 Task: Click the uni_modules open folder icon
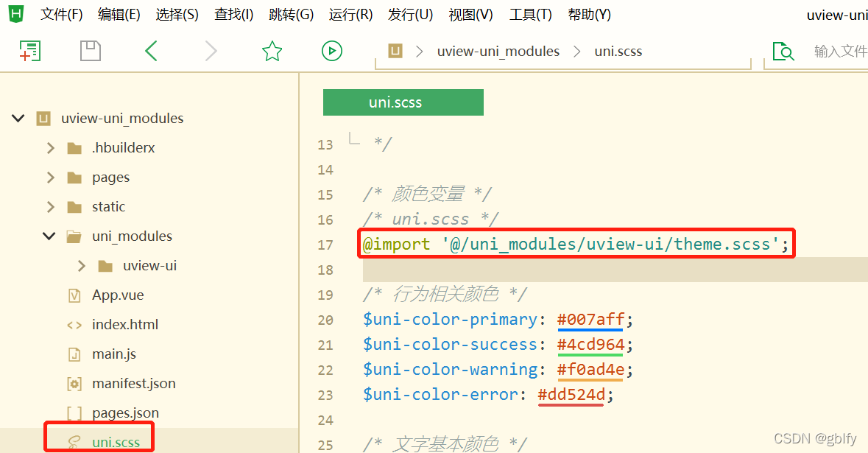[74, 236]
